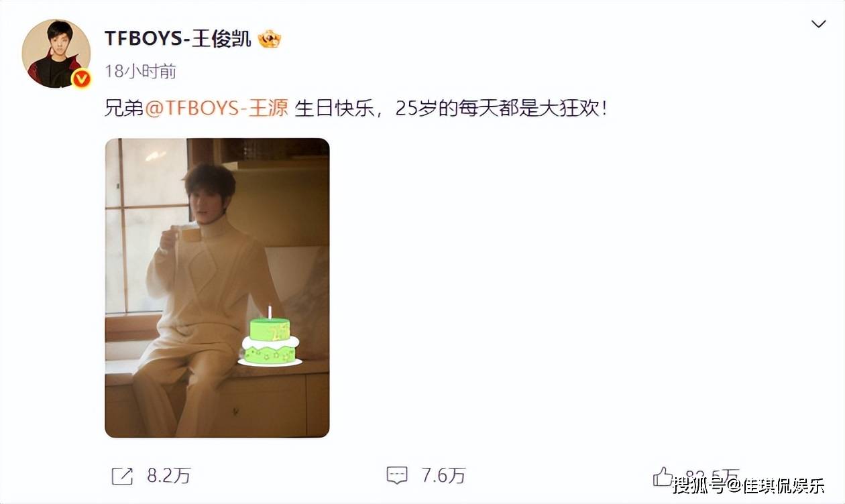This screenshot has height=504, width=845.
Task: Open the TFBOYS-王俊凯 profile name link
Action: pos(178,39)
